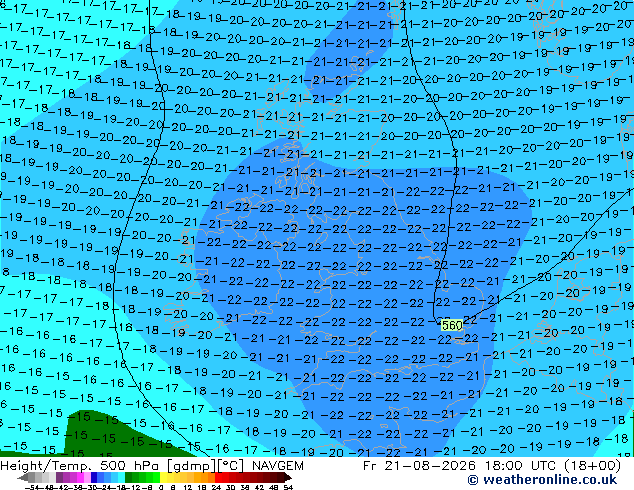Click the '-54' legend scale value
Viewport: 634px width, 490px height.
[32, 488]
